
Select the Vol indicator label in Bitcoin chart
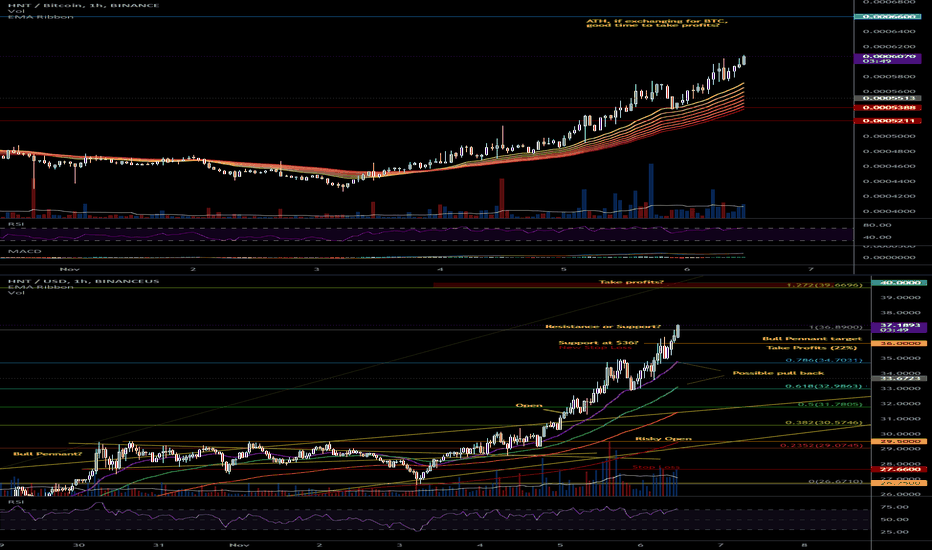[16, 11]
